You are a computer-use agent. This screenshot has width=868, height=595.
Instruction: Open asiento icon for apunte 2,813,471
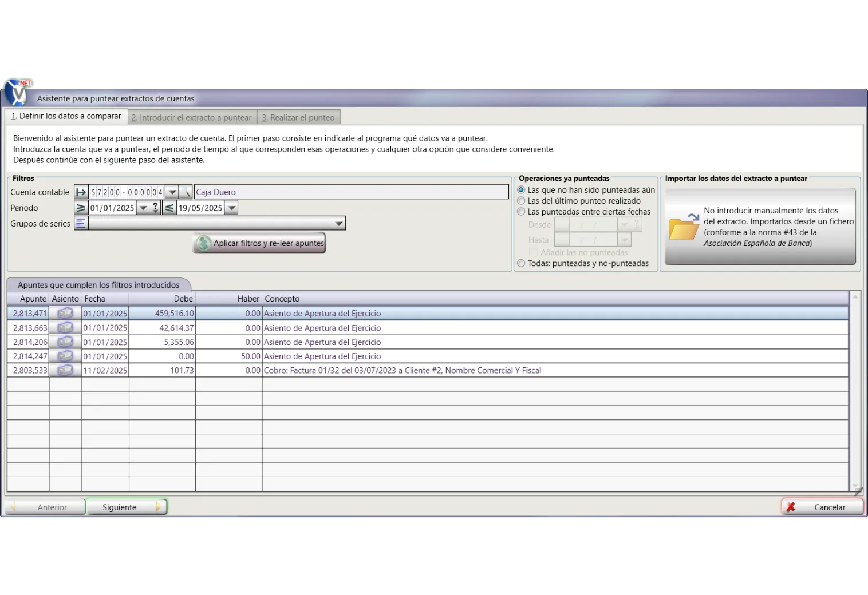click(x=65, y=314)
